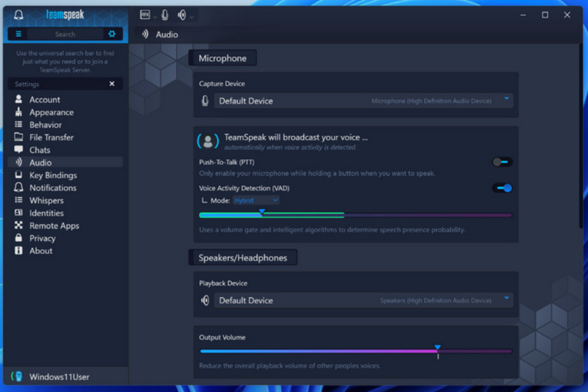Expand the arrow next to the toolbar speaker icon
The image size is (588, 392).
point(192,17)
